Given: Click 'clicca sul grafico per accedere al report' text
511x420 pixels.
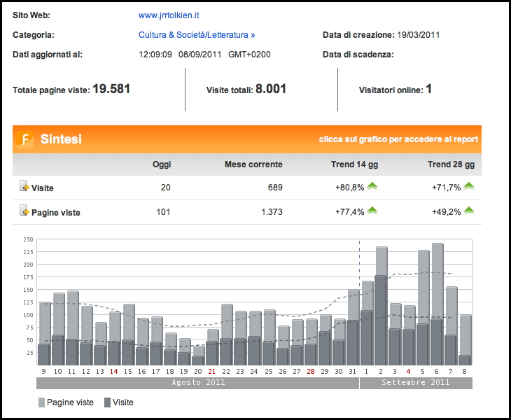Looking at the screenshot, I should click(398, 139).
